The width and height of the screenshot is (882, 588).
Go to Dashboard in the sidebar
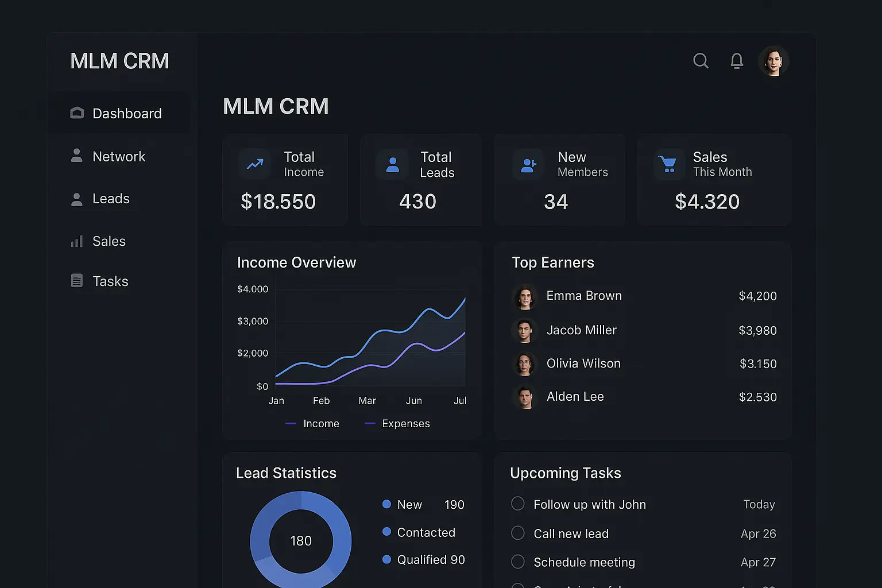click(x=119, y=113)
